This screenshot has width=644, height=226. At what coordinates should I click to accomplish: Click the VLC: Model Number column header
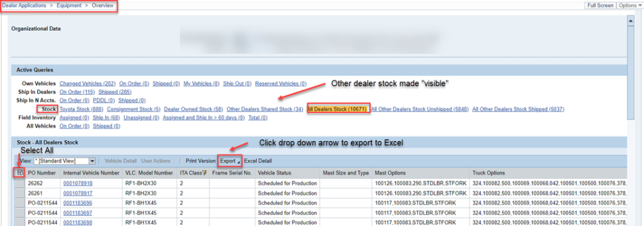click(150, 173)
